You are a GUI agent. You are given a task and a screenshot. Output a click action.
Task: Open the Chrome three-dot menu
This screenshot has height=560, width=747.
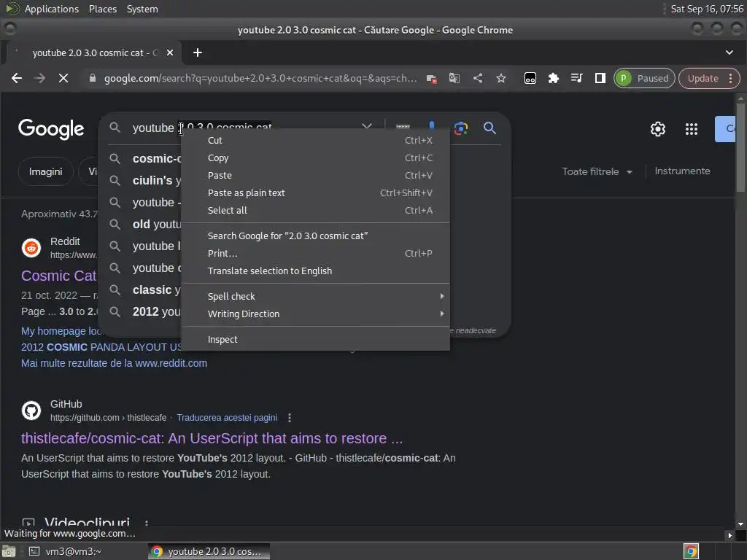tap(731, 79)
